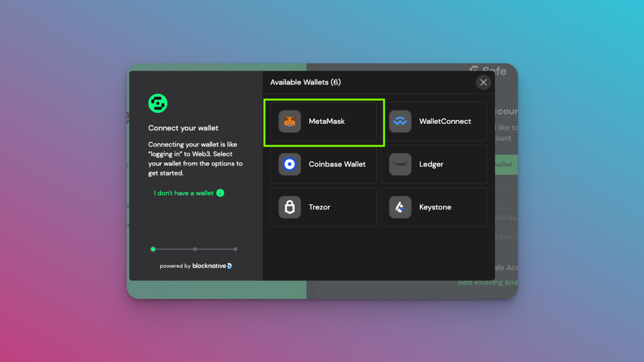Viewport: 644px width, 362px height.
Task: Choose the Ledger wallet label
Action: click(431, 164)
